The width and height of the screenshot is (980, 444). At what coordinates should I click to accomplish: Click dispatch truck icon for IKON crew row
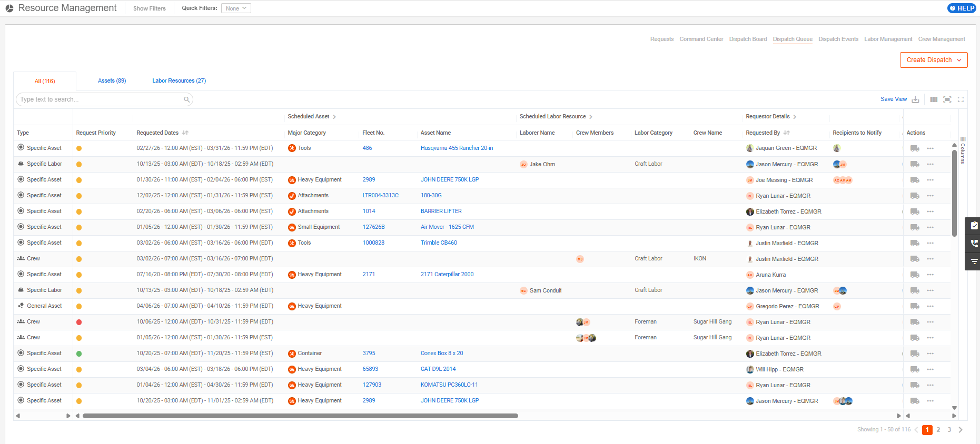point(915,259)
